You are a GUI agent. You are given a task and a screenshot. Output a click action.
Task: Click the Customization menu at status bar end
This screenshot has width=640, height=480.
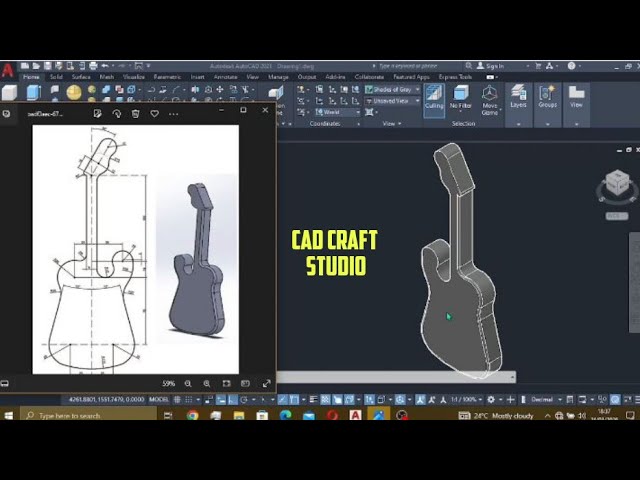pyautogui.click(x=637, y=400)
